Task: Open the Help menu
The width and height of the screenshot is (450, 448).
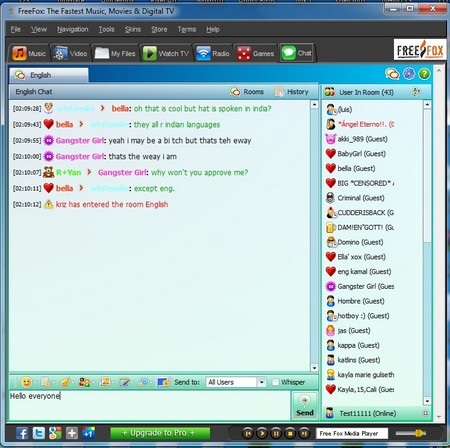Action: pyautogui.click(x=213, y=29)
